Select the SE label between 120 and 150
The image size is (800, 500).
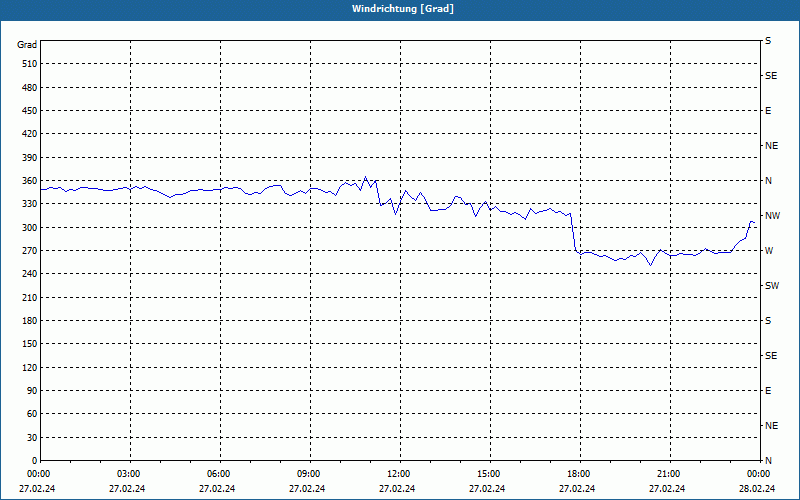coord(771,356)
